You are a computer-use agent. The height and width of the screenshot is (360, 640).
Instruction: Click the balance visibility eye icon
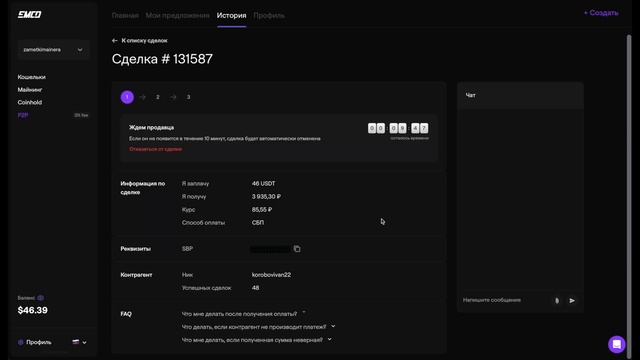point(40,298)
